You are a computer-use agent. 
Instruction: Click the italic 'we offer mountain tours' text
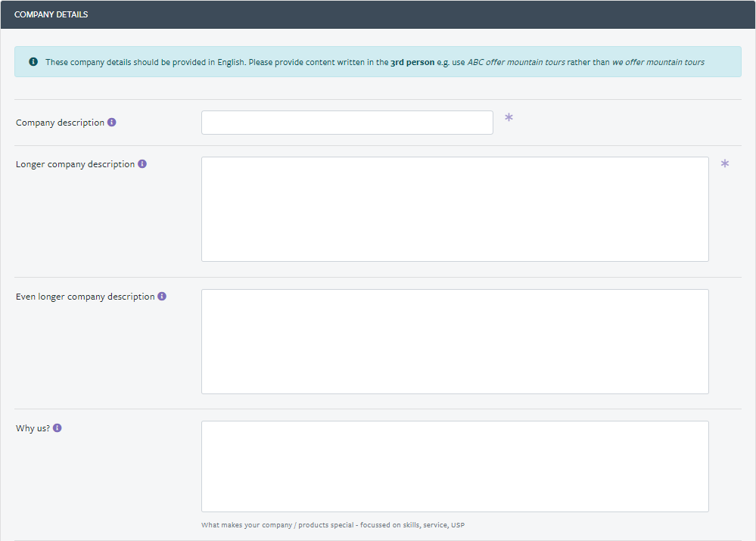click(x=658, y=62)
